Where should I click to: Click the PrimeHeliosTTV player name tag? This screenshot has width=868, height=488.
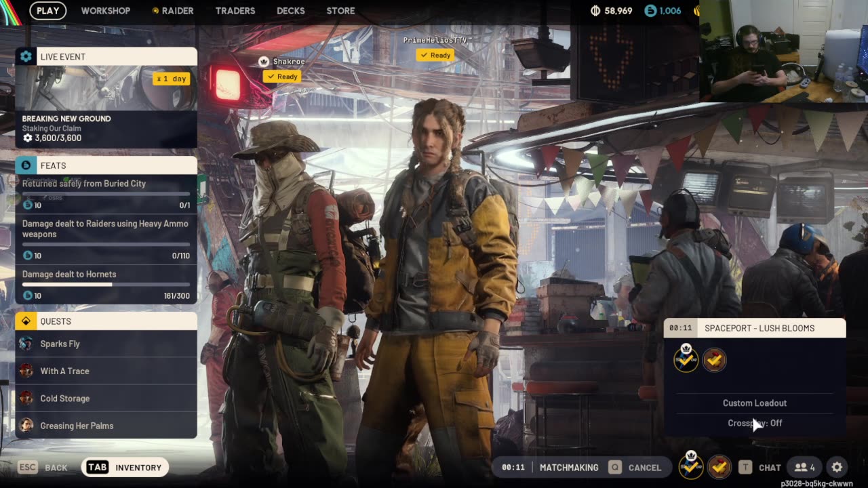(x=435, y=41)
